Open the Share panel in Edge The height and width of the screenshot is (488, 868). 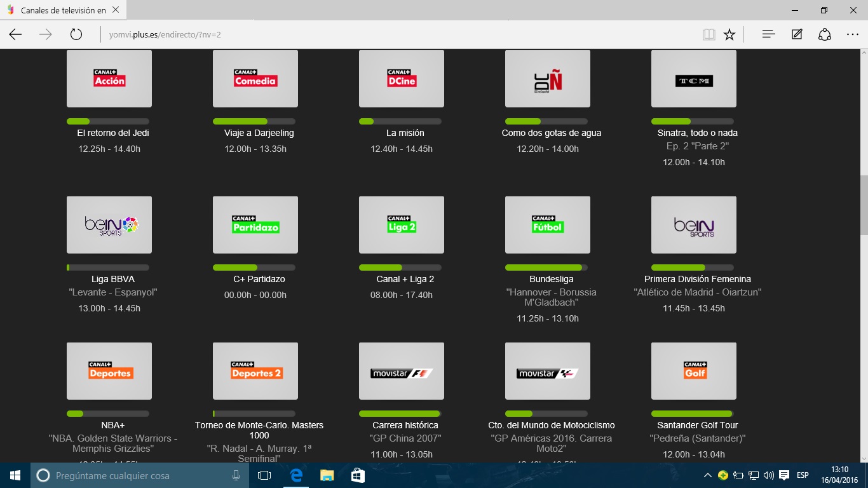[x=825, y=34]
